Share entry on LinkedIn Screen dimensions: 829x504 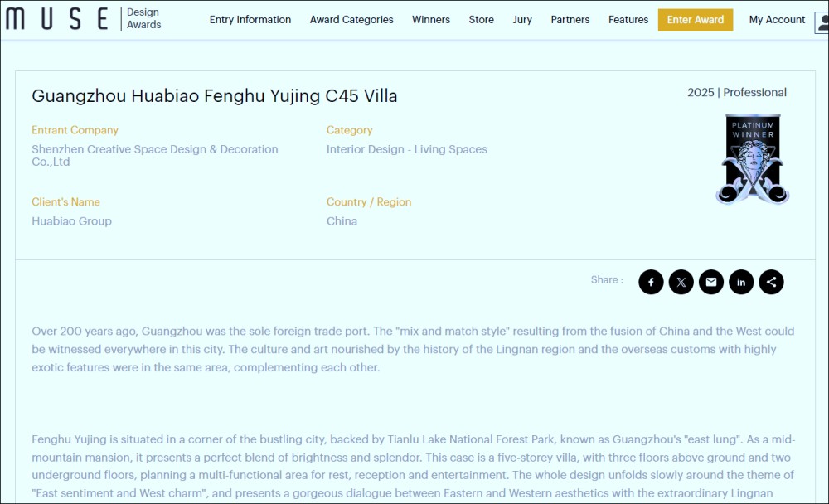[x=741, y=282]
